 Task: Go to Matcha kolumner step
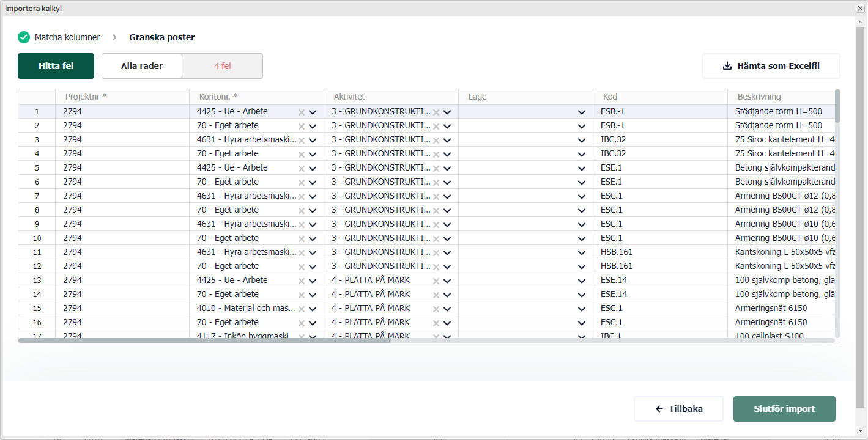pyautogui.click(x=67, y=37)
